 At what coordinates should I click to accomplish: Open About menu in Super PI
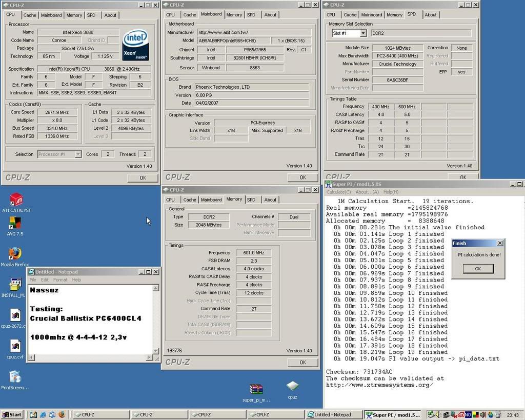tap(367, 192)
